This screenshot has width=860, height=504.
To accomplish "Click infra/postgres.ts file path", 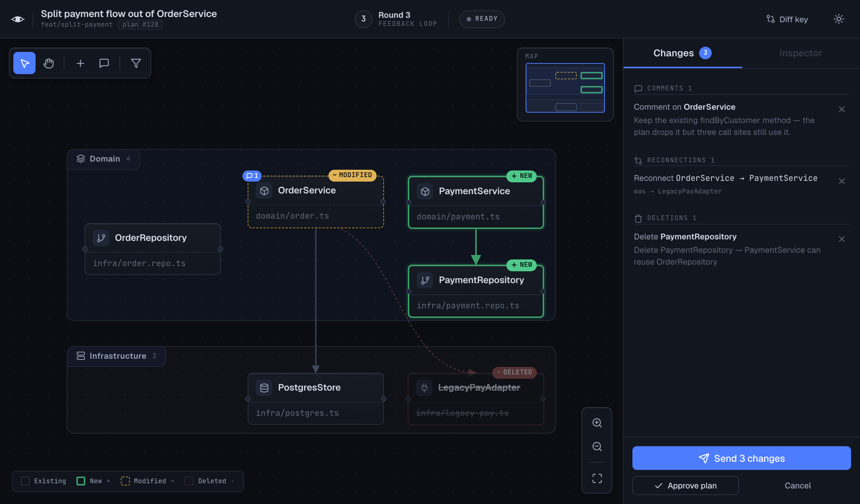I will click(297, 413).
